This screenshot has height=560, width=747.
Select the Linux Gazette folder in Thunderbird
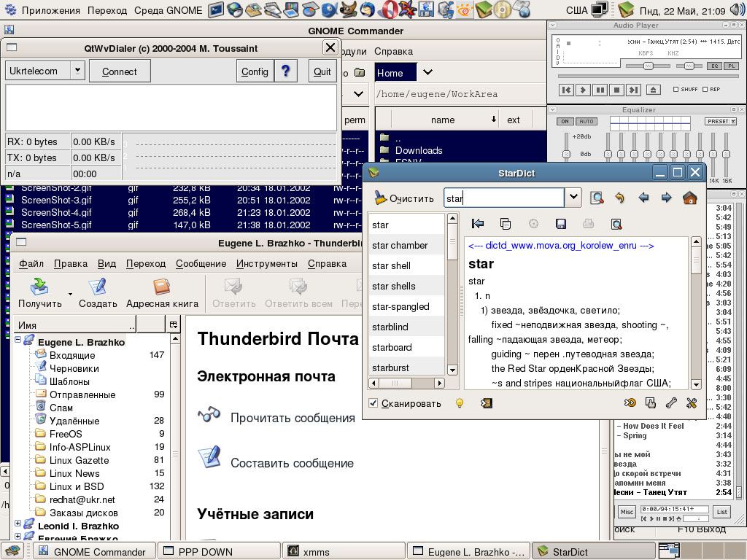click(x=79, y=461)
